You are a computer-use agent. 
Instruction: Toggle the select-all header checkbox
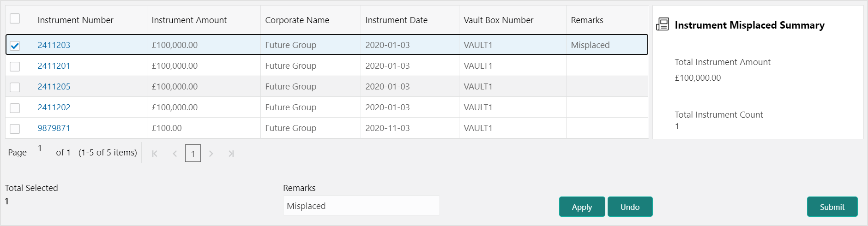[x=15, y=18]
